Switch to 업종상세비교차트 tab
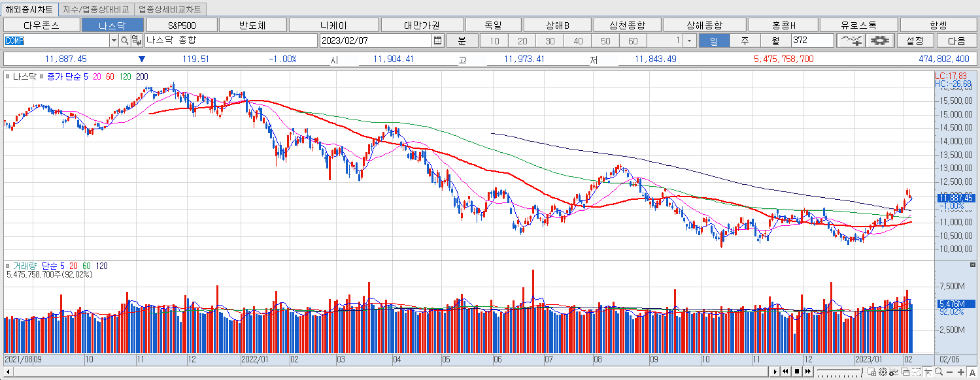 point(171,9)
